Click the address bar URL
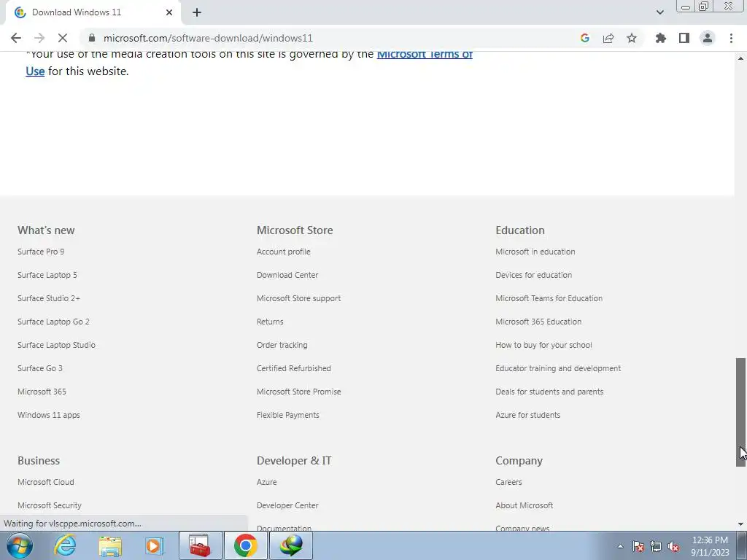Viewport: 747px width, 560px height. (x=208, y=38)
